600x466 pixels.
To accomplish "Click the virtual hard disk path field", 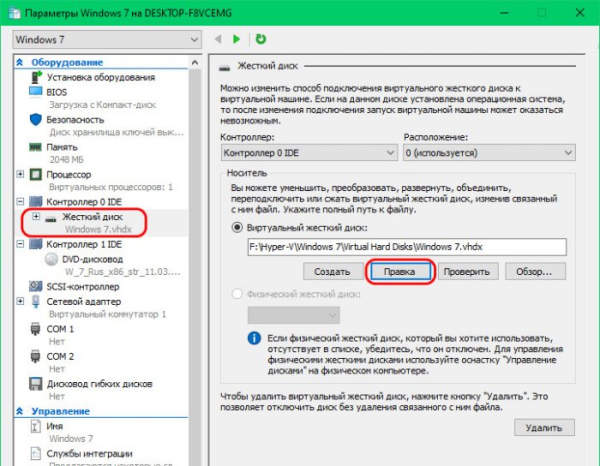I will pos(407,247).
